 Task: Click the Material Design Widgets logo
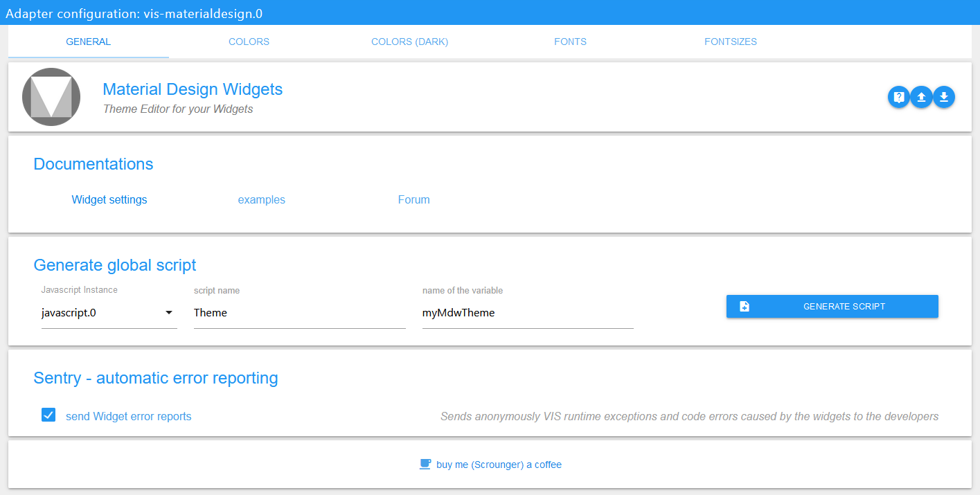[51, 97]
